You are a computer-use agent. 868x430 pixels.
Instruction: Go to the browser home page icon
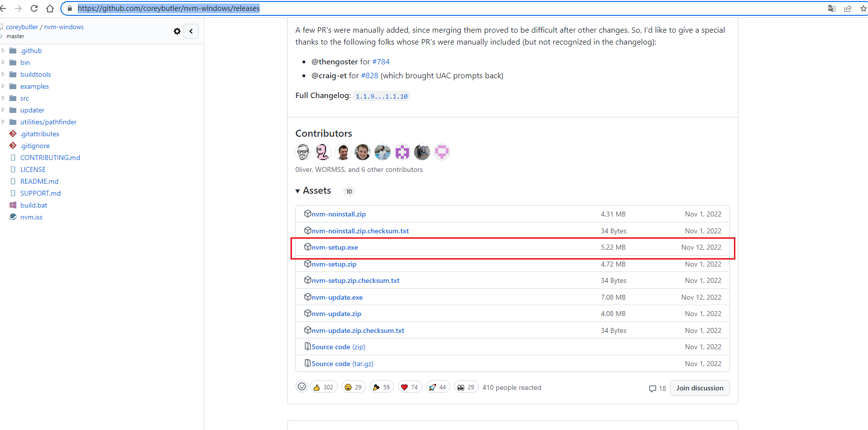point(50,8)
